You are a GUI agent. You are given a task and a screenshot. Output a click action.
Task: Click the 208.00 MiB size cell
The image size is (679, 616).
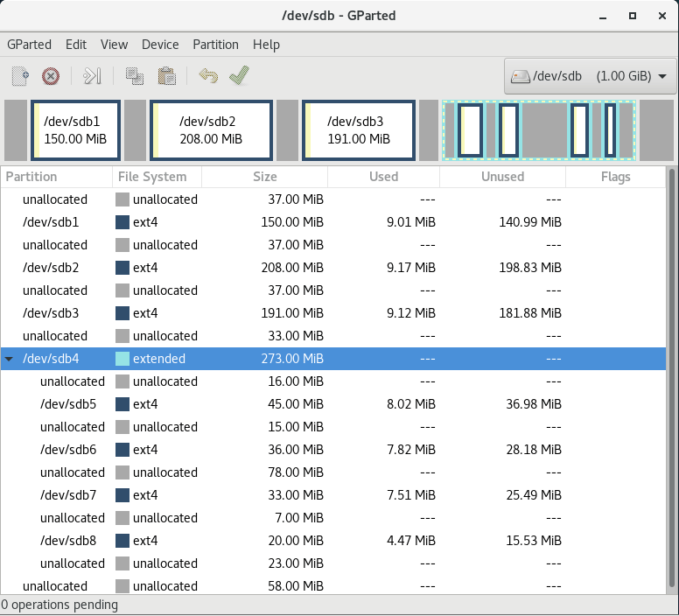pos(292,268)
